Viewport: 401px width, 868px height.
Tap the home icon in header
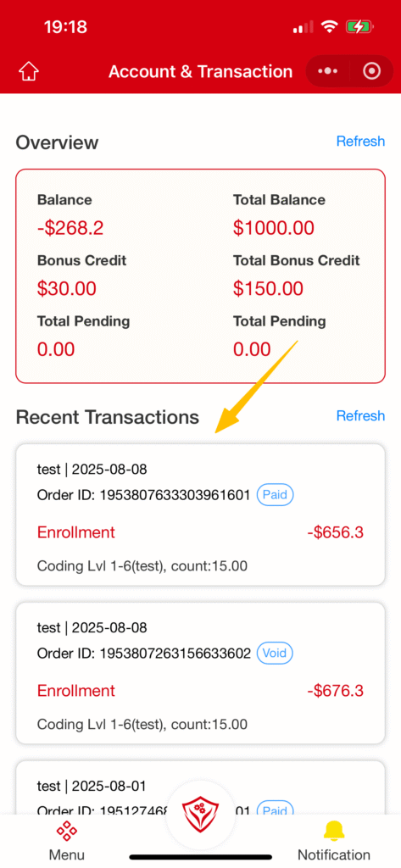[x=29, y=71]
